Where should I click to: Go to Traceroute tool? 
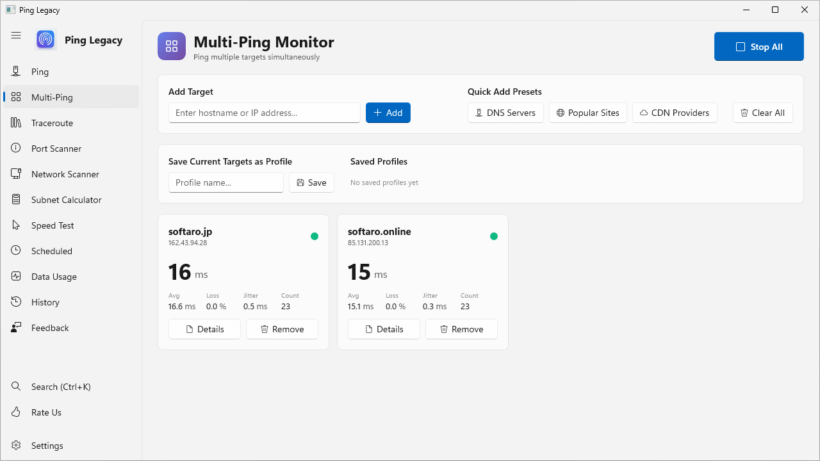(x=71, y=123)
